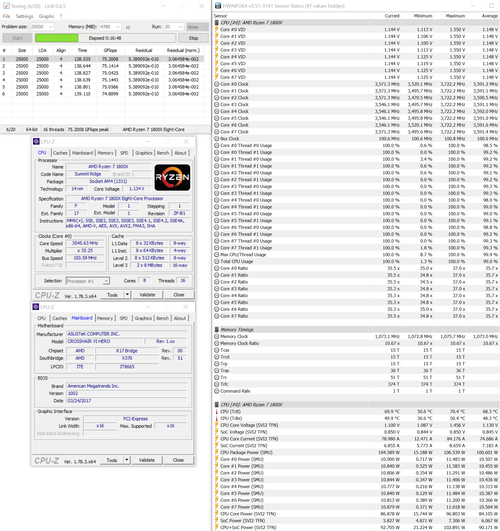Click the CPU Package Power sensor icon

pos(217,452)
